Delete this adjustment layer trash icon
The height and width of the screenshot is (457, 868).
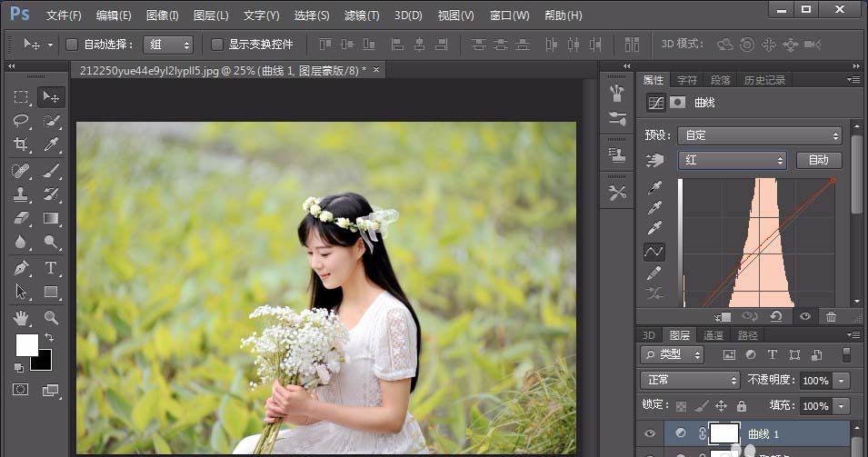point(831,316)
